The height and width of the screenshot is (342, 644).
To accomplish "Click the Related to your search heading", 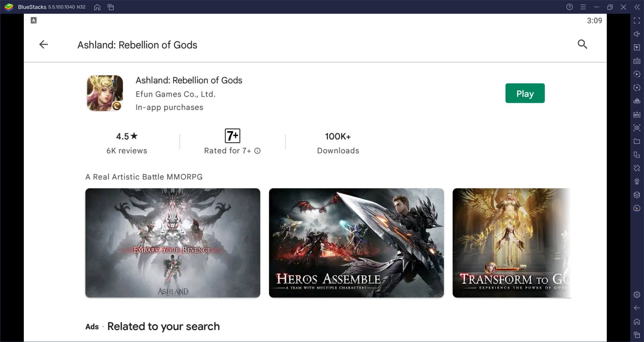I will [163, 326].
